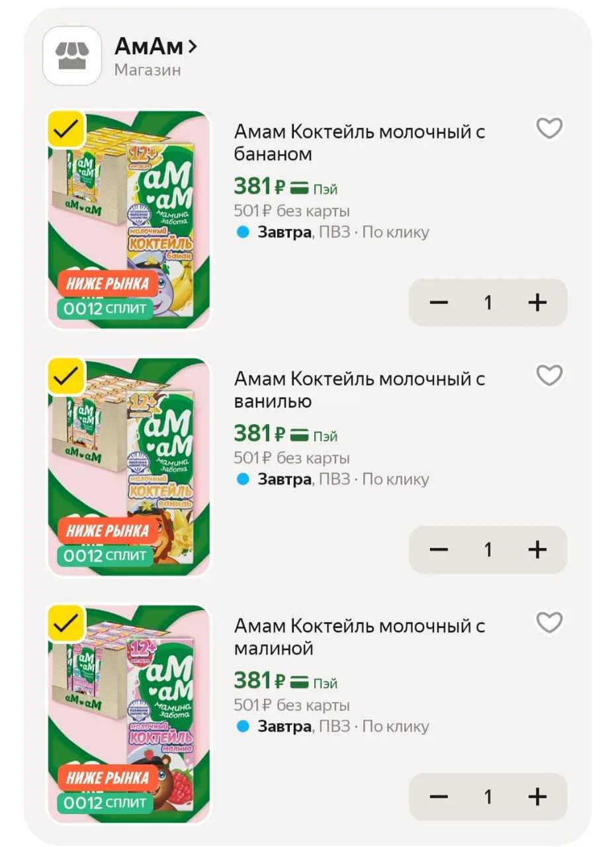This screenshot has width=616, height=847.
Task: Tap 'Ниже рынка' badge on raspberry cocktail
Action: tap(108, 778)
